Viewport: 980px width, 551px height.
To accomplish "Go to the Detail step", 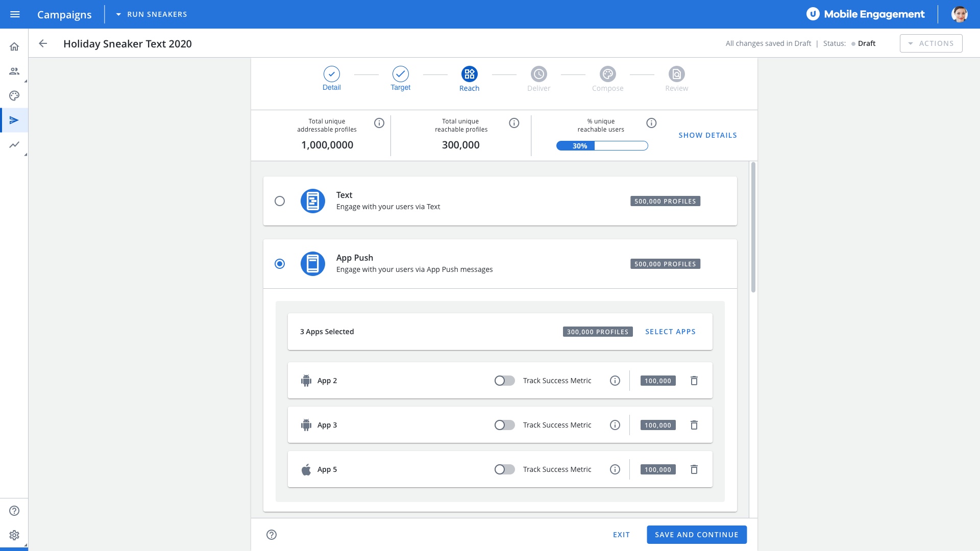I will [332, 79].
